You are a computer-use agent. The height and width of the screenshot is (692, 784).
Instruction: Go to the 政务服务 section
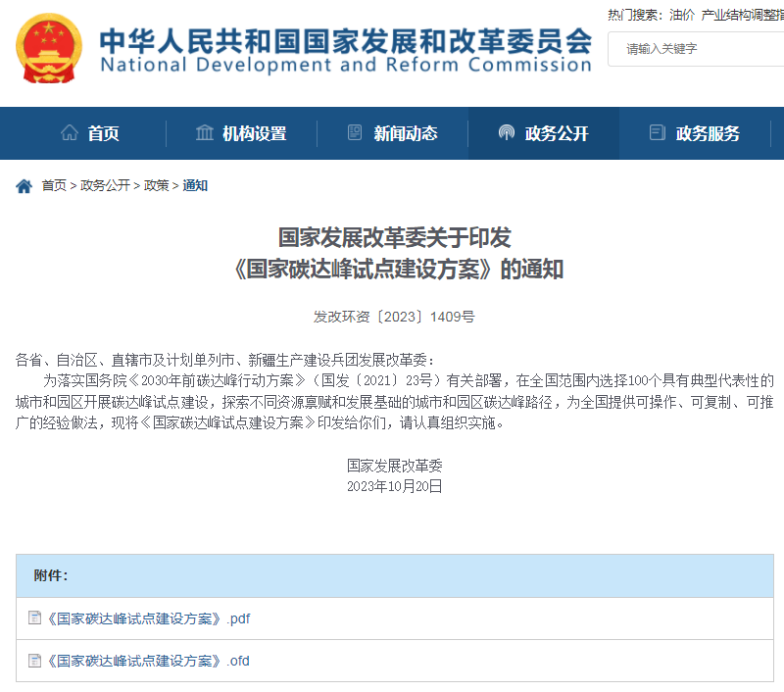(708, 134)
